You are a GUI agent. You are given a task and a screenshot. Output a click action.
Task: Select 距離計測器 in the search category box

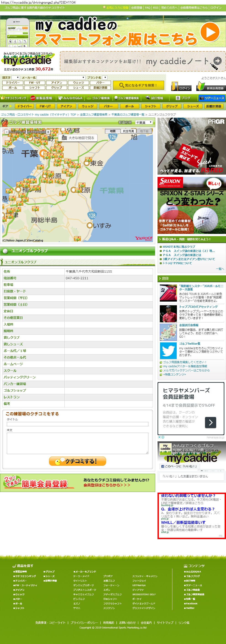coord(100,88)
